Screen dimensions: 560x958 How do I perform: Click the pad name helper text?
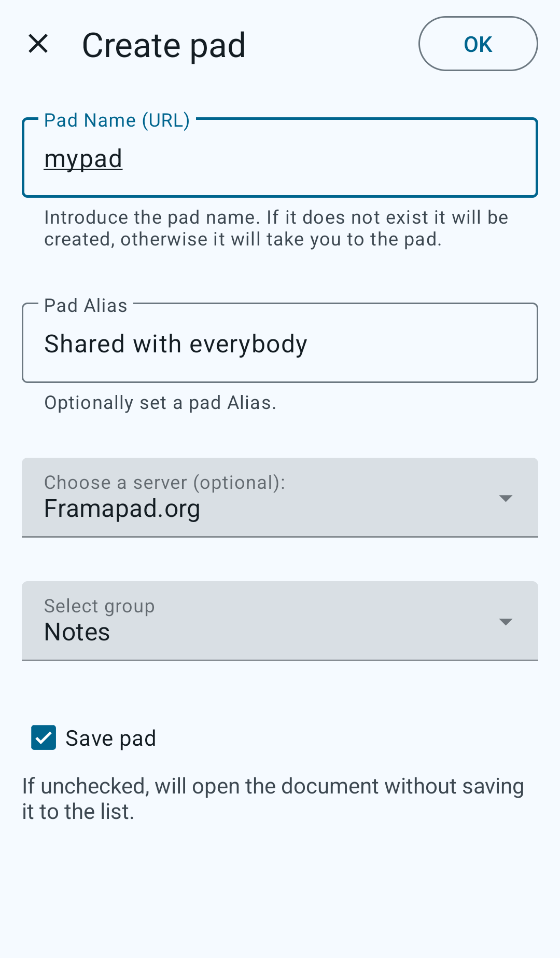pos(276,228)
